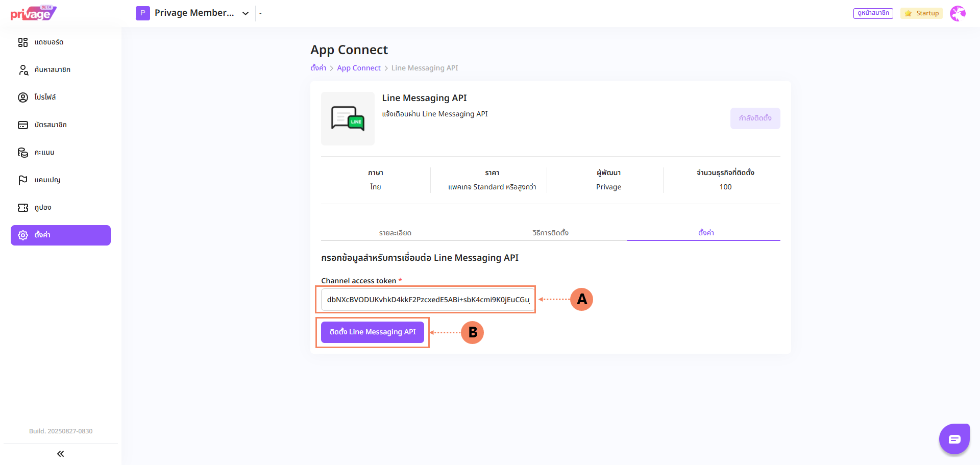Click the user avatar at top right
Screen dimensions: 980x465
(x=958, y=13)
